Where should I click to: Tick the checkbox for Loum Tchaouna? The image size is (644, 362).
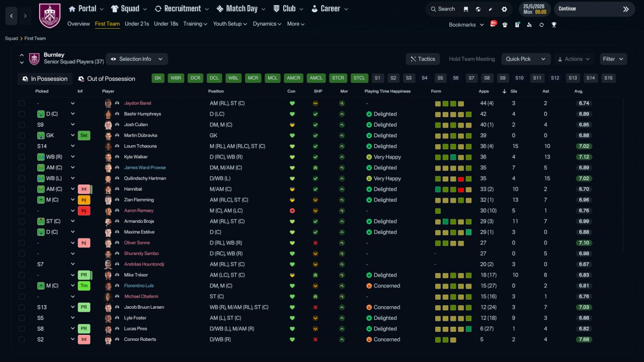pyautogui.click(x=22, y=146)
